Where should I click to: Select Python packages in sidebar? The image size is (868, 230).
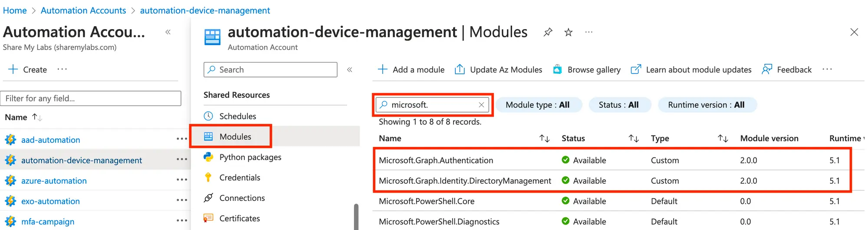pyautogui.click(x=250, y=157)
